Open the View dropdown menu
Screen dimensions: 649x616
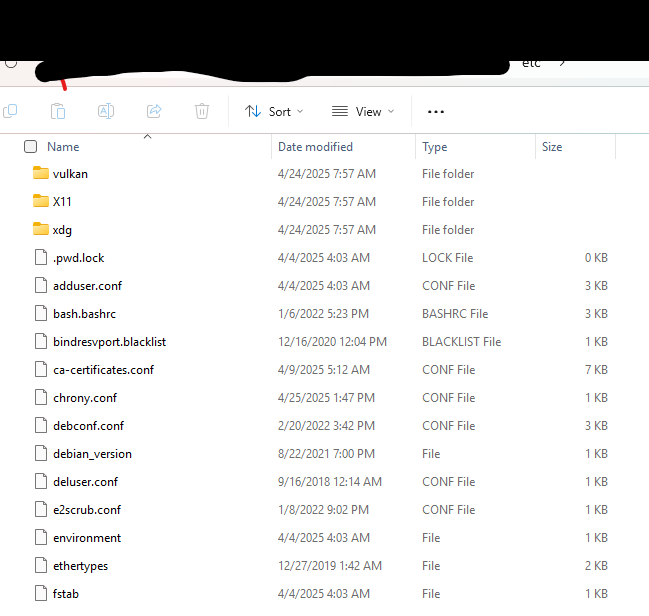coord(363,112)
